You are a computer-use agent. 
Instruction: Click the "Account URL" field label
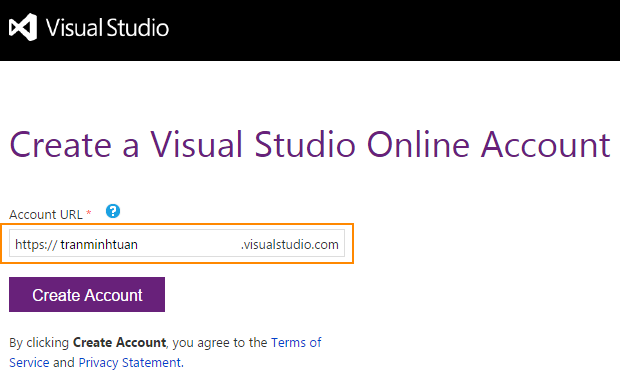tap(46, 214)
